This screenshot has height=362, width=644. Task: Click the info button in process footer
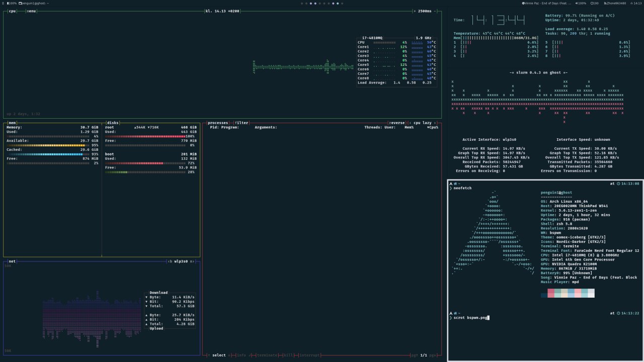point(242,355)
